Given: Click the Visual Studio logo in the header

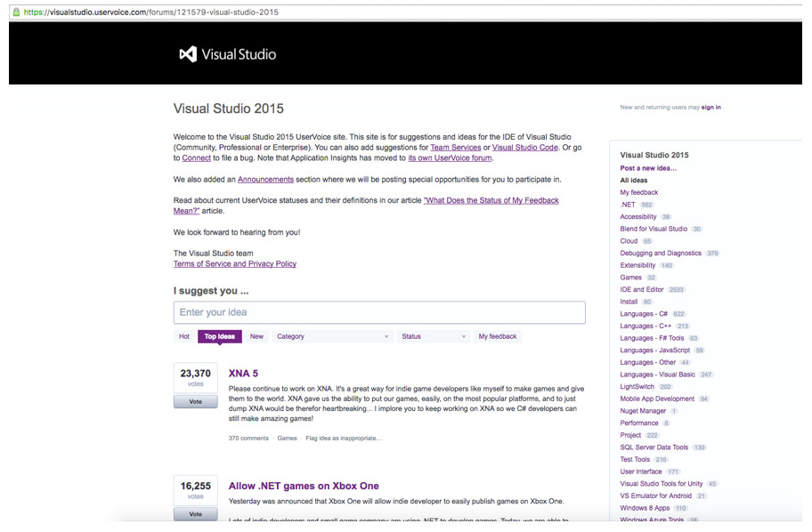Looking at the screenshot, I should pos(228,54).
